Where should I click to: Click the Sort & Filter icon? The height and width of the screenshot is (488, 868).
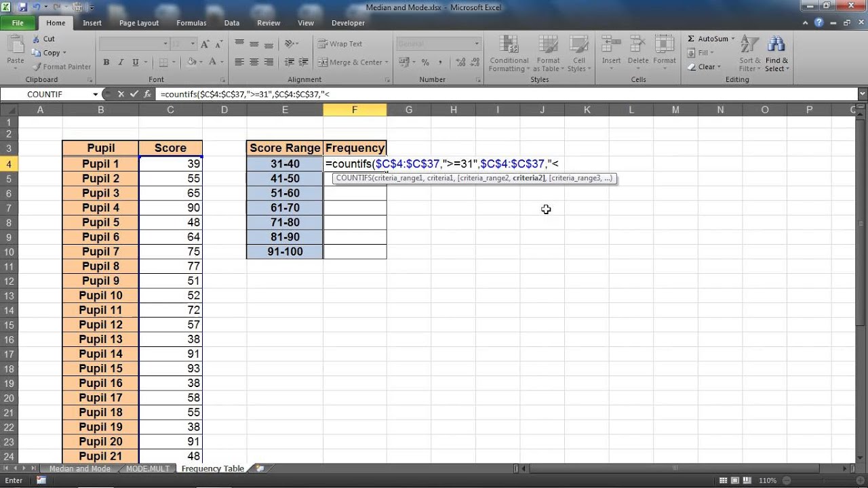tap(749, 45)
